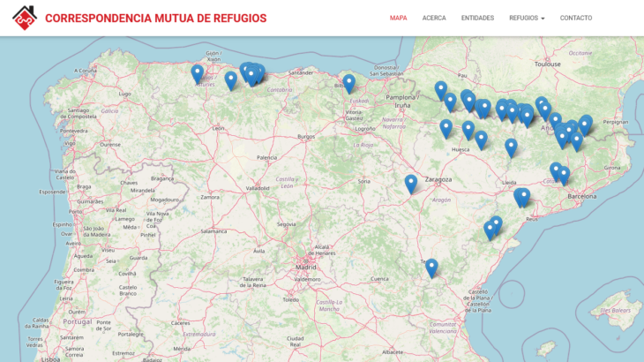Open Correspondencia Mutua de Refugios home link
644x362 pixels.
coord(155,18)
